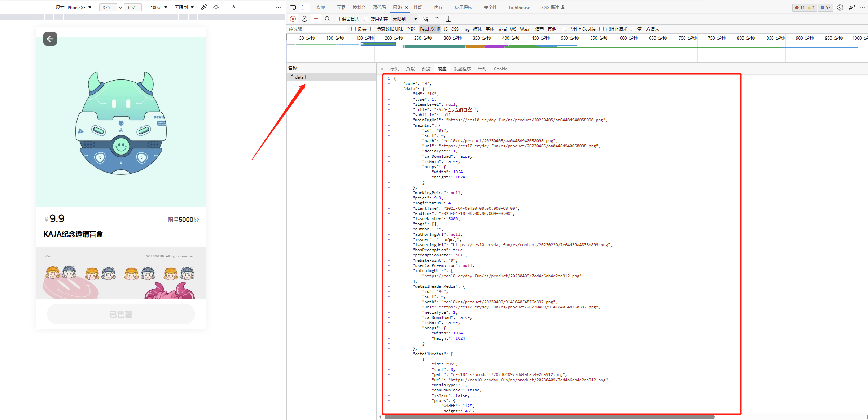Screen dimensions: 868x420
Task: Toggle the network filter funnel icon
Action: pos(316,19)
